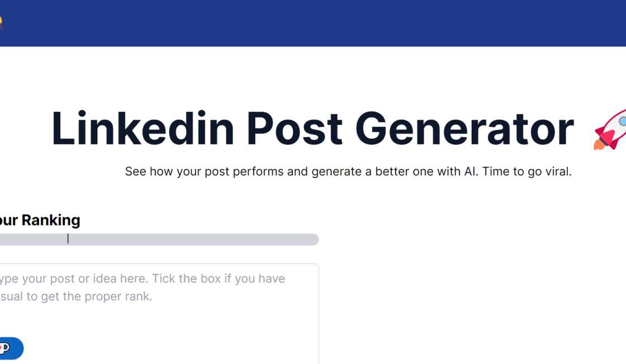Select the "Ranking" section heading
Screen dimensions: 626x364
(x=51, y=220)
